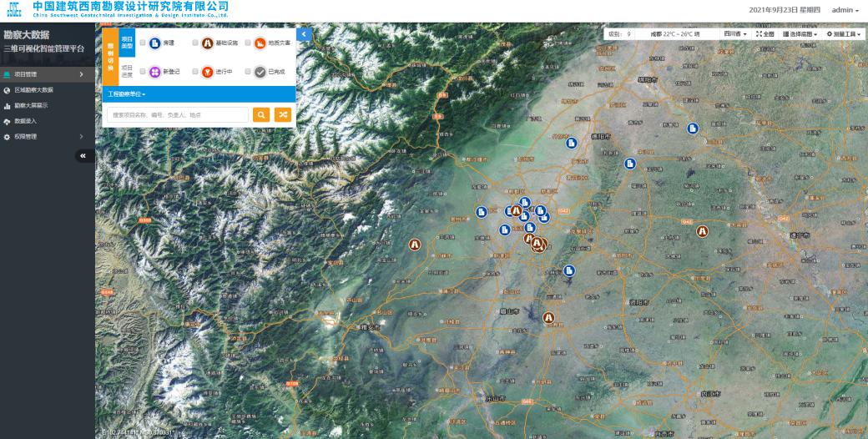
Task: Expand the 工程勘察单位 filter bar
Action: point(127,94)
